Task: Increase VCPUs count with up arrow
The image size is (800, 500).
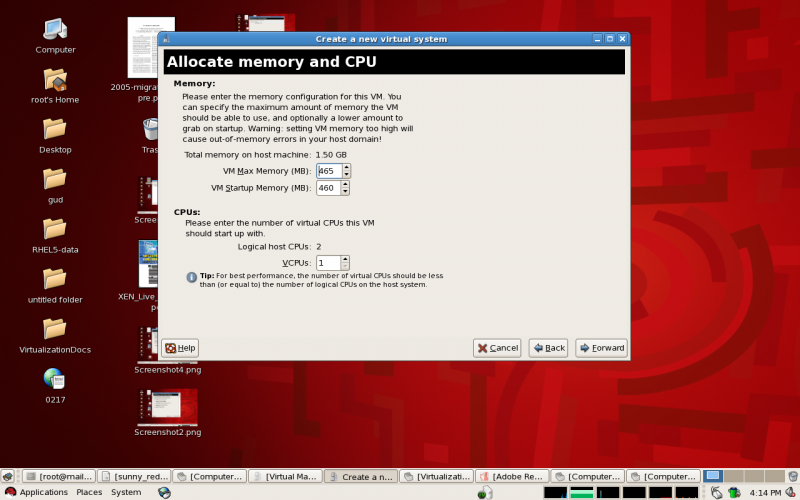Action: (x=345, y=259)
